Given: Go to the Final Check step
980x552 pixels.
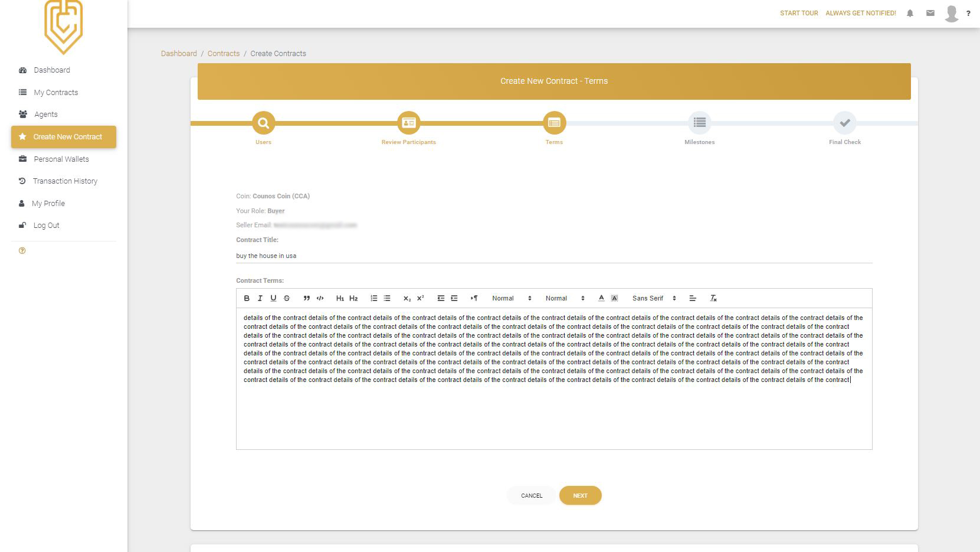Looking at the screenshot, I should coord(845,123).
